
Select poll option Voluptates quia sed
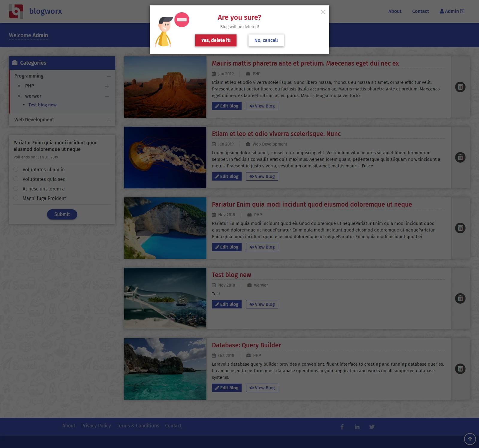tap(16, 179)
